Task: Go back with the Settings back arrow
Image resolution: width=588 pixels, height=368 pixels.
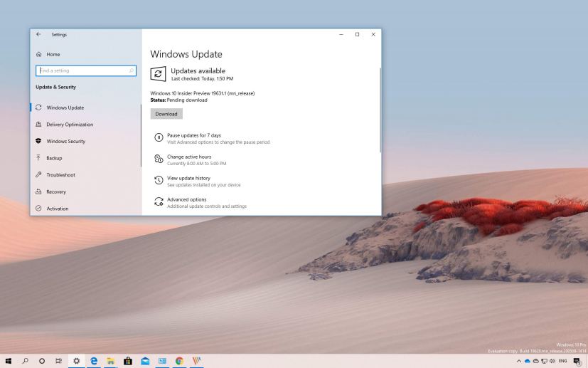Action: pos(38,34)
